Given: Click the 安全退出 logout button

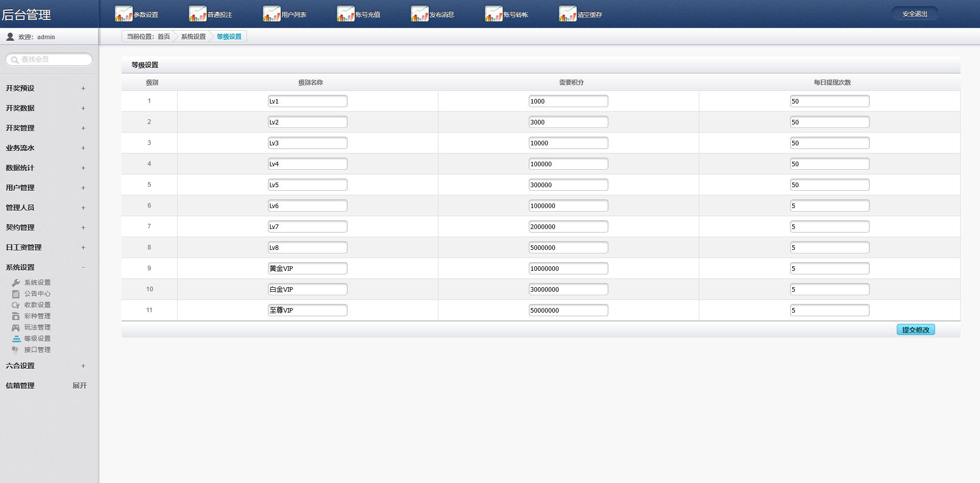Looking at the screenshot, I should pos(915,14).
